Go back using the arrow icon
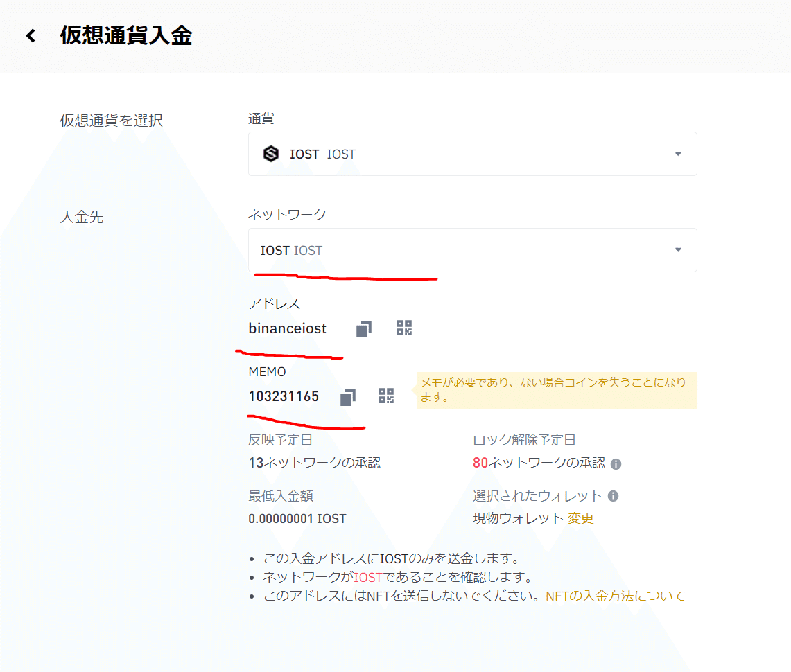The image size is (791, 672). (31, 36)
